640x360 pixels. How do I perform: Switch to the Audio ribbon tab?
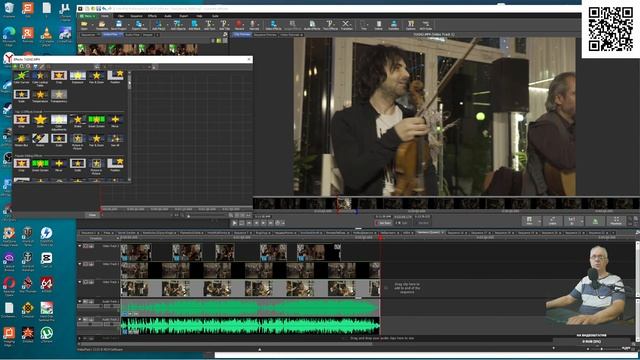click(x=168, y=16)
